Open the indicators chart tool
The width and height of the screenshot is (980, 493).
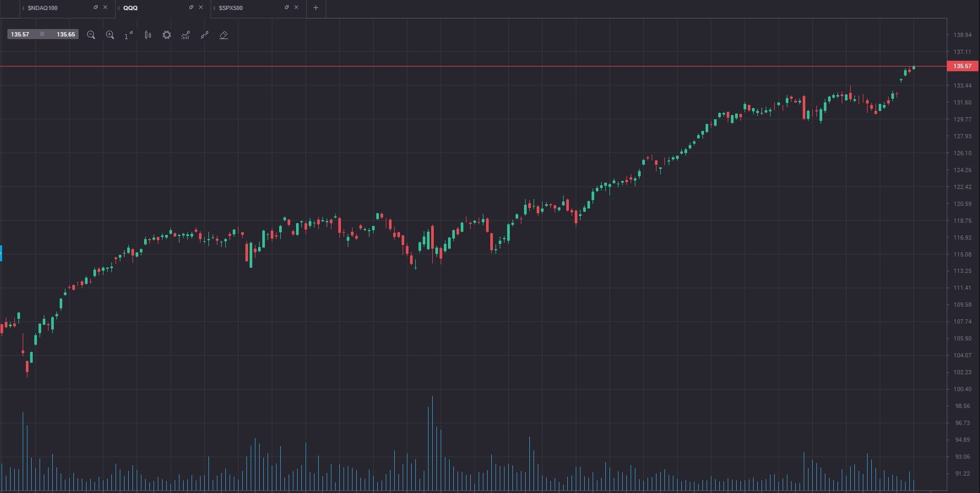(x=186, y=35)
